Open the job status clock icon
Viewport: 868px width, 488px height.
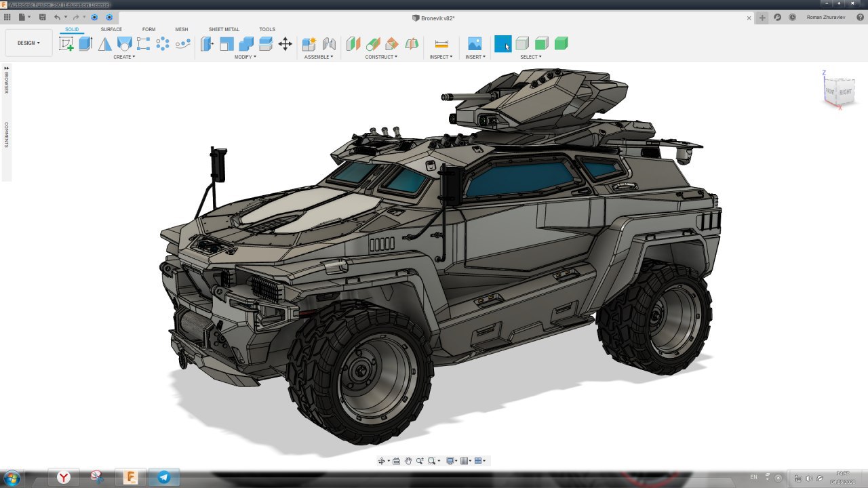click(793, 18)
